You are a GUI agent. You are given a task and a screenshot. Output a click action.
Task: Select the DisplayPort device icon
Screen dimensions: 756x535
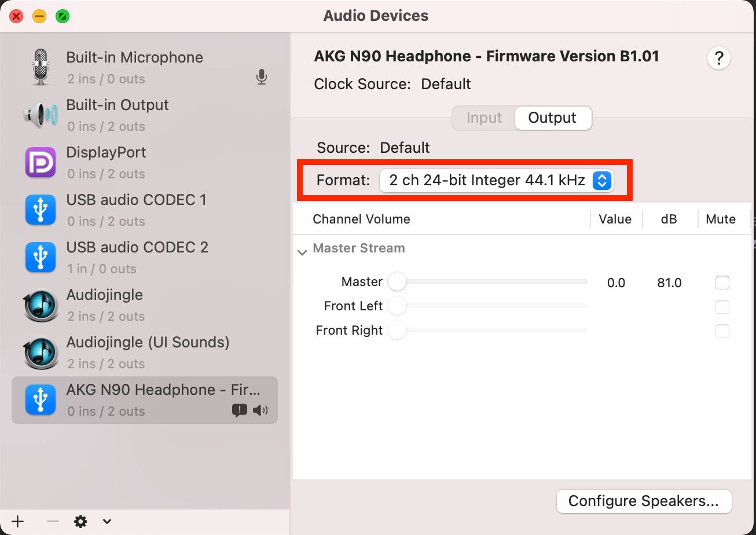(41, 162)
